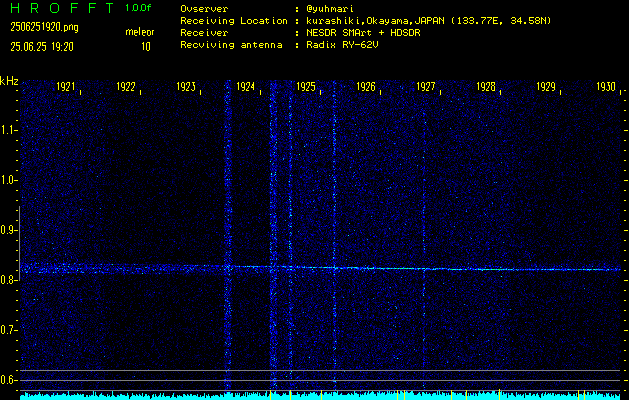Click the Receiving Location label
Image resolution: width=629 pixels, height=400 pixels.
(234, 21)
